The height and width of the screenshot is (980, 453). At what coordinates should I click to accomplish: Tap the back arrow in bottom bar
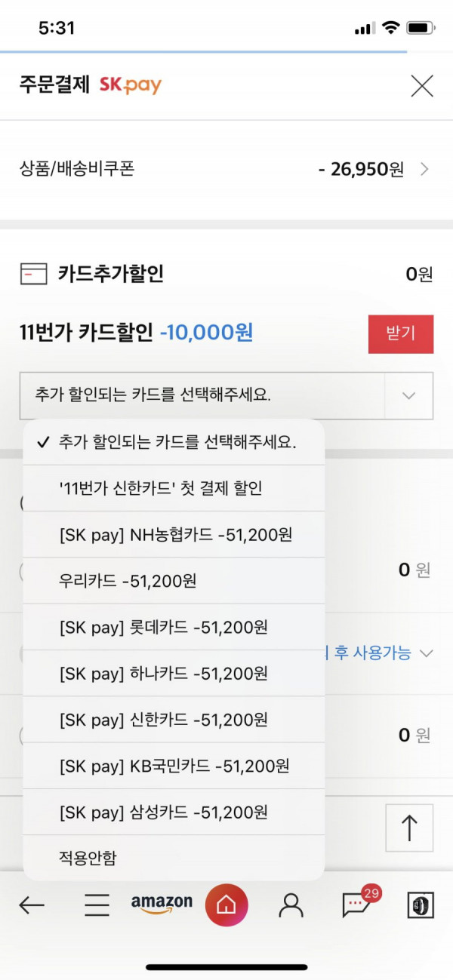[x=32, y=905]
